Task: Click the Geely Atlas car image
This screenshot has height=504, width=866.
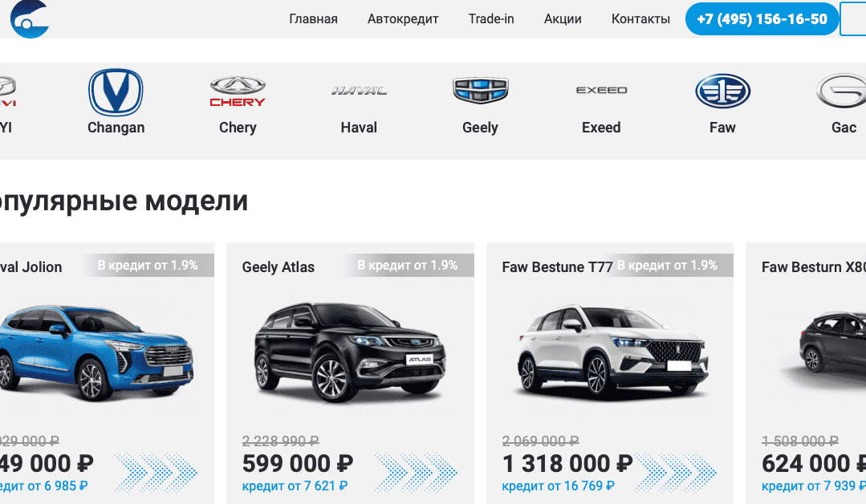Action: click(350, 352)
